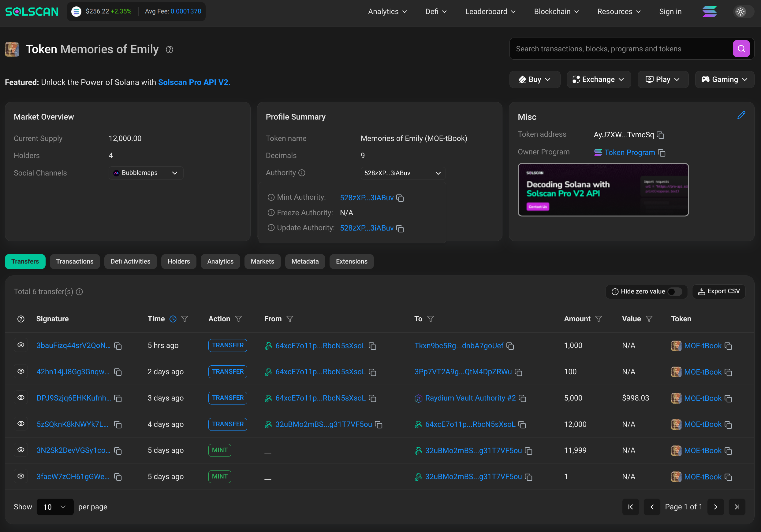Preview transaction 42hn14jJ8Gg3Gnqw... with eye icon

point(21,371)
